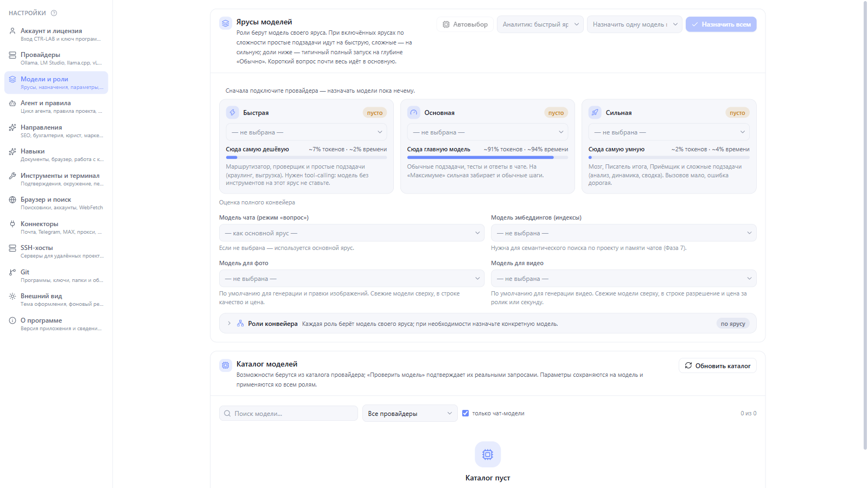Open the Внешний вид settings section

click(56, 300)
